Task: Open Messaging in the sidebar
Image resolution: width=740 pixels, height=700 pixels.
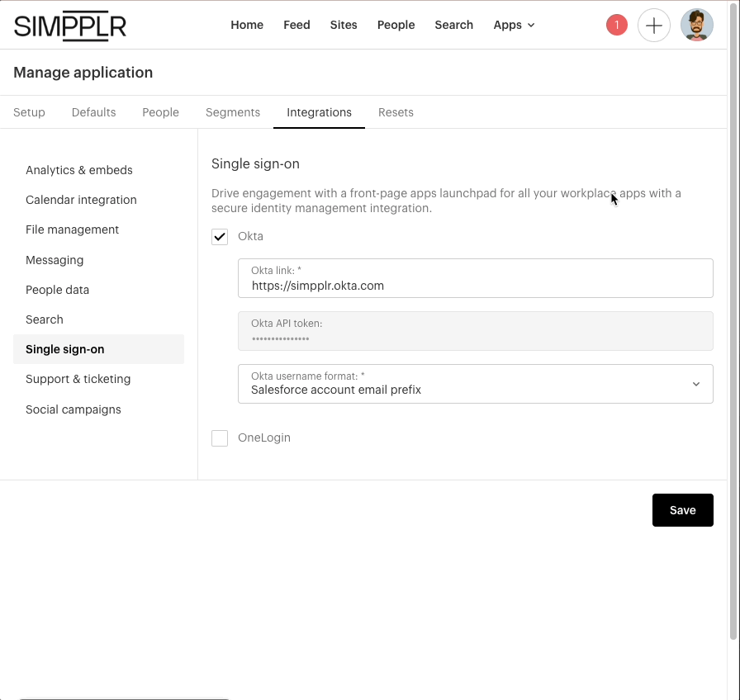Action: coord(55,260)
